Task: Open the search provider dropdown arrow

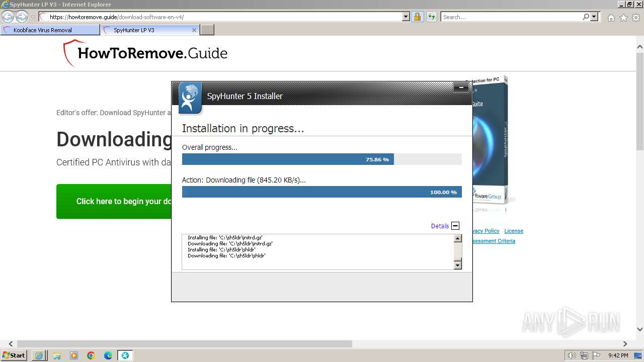Action: pos(595,17)
